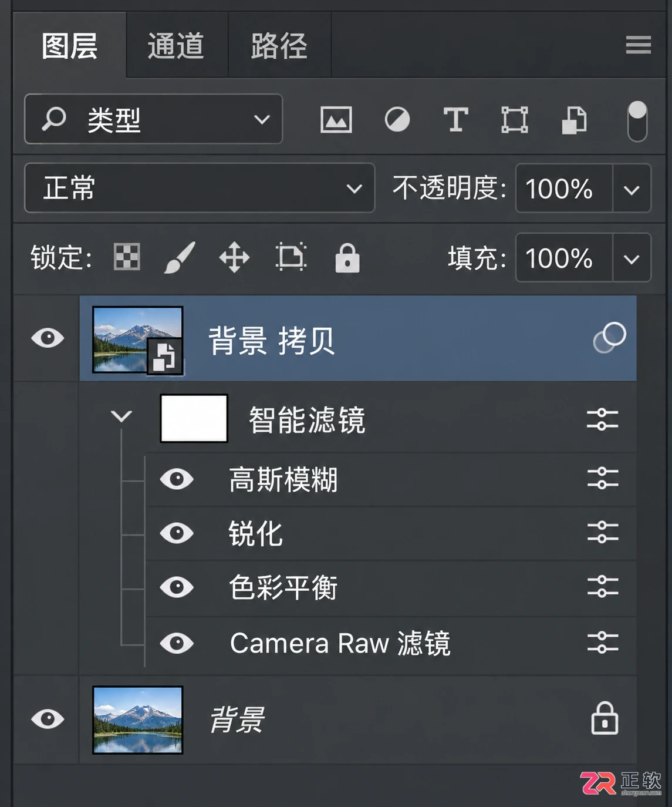The image size is (672, 807).
Task: Click the 填充 100% value field
Action: point(564,258)
